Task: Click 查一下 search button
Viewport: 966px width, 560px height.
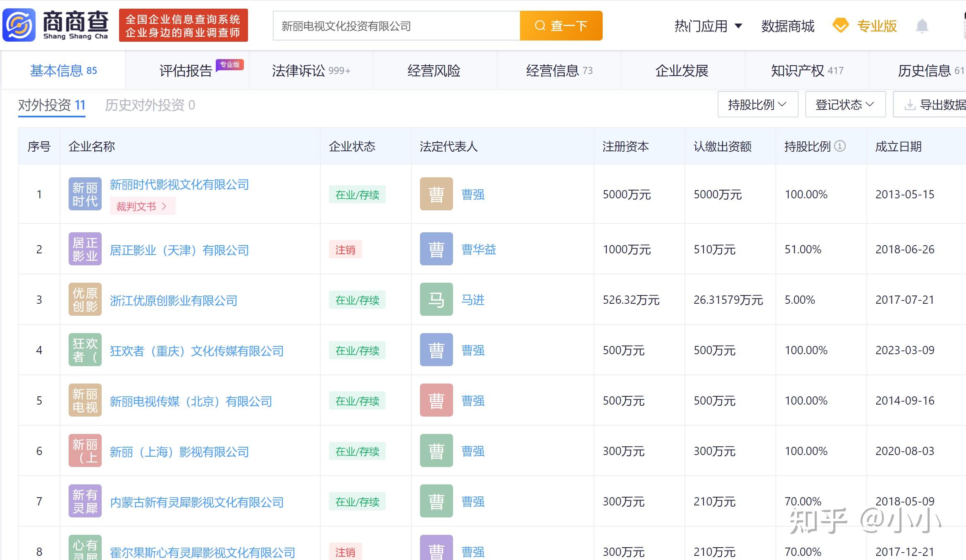Action: click(x=561, y=26)
